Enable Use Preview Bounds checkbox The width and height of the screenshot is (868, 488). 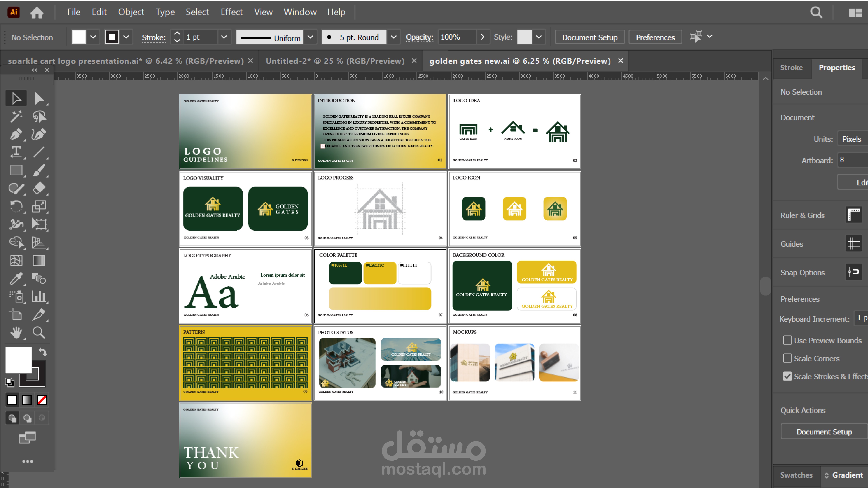click(x=787, y=340)
